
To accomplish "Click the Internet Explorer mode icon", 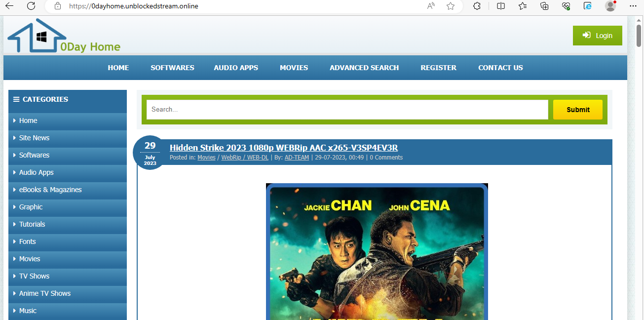I will pos(588,6).
